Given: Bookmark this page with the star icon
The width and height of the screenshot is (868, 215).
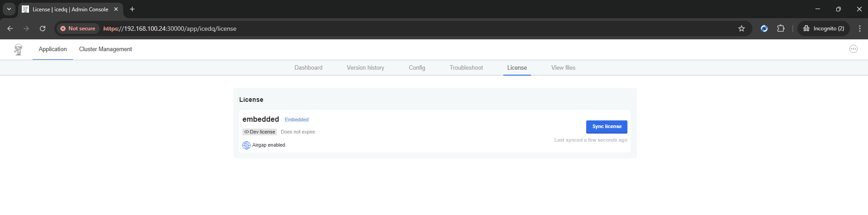Looking at the screenshot, I should [742, 29].
